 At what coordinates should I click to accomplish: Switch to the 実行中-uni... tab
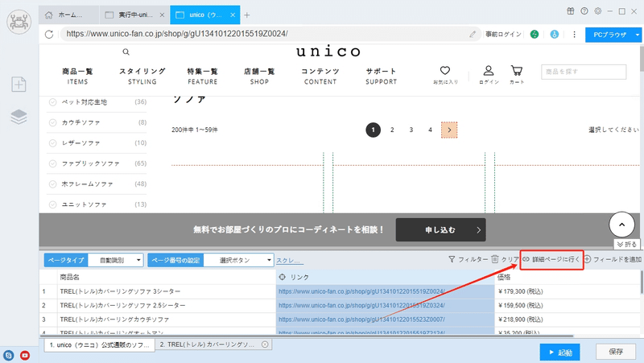[x=134, y=14]
